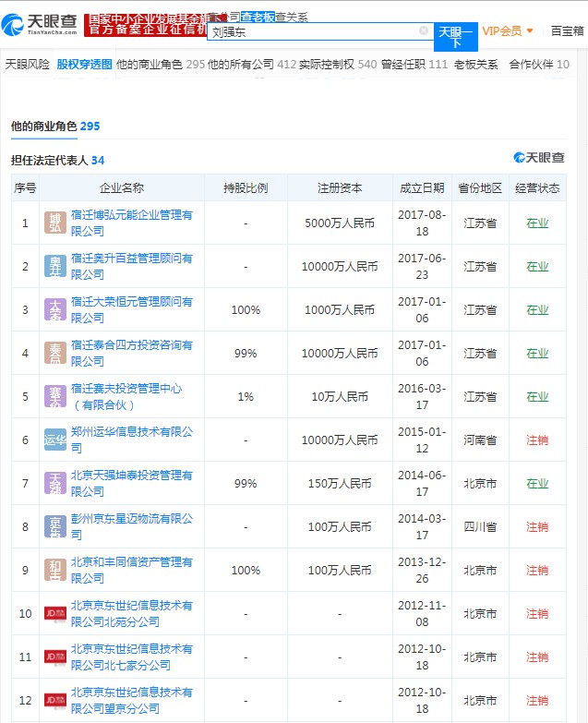Click the 省份地区 column header

point(480,187)
